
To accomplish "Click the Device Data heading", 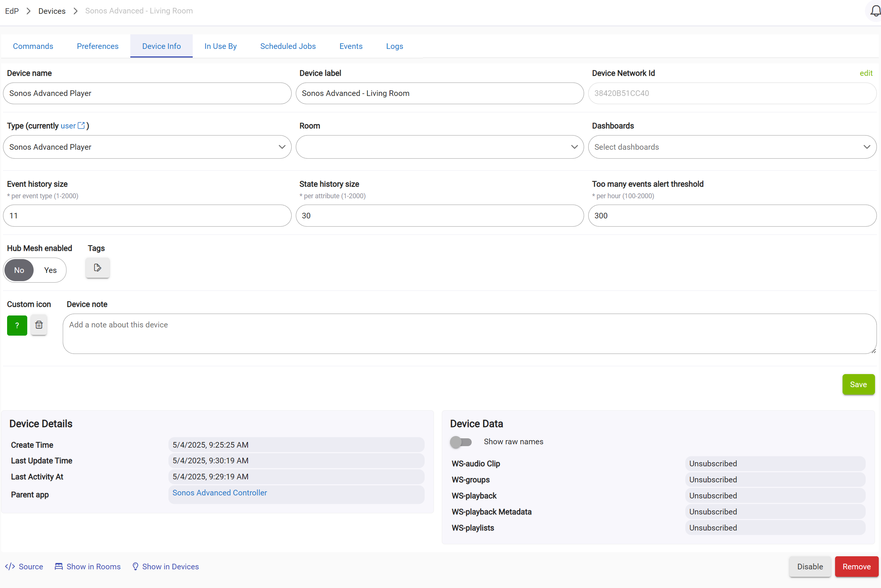I will click(x=476, y=424).
